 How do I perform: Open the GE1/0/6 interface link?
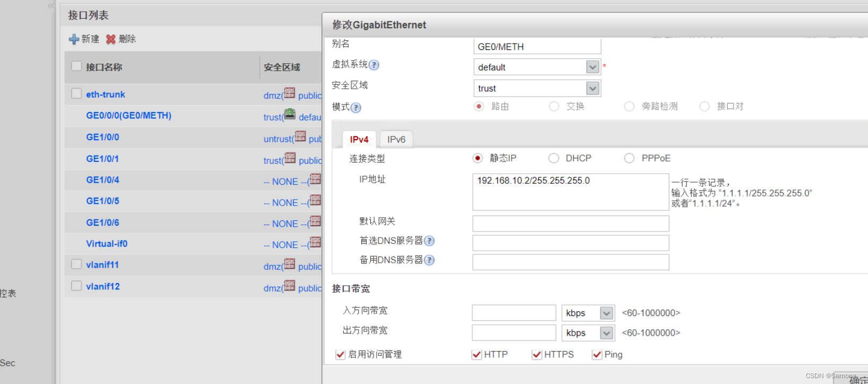103,223
